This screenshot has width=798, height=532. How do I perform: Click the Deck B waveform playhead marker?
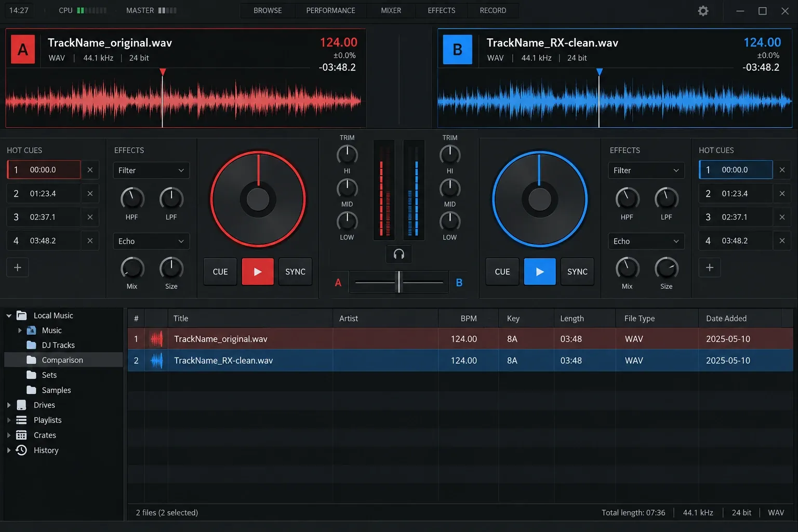click(x=600, y=72)
